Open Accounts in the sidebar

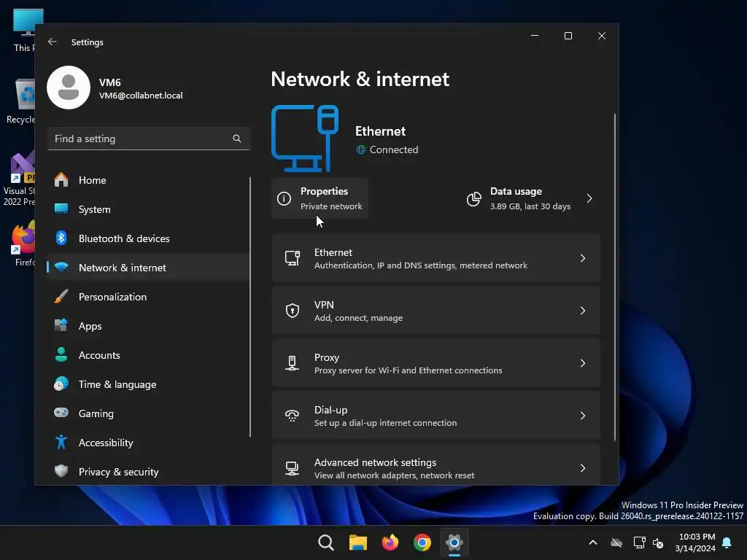click(148, 355)
